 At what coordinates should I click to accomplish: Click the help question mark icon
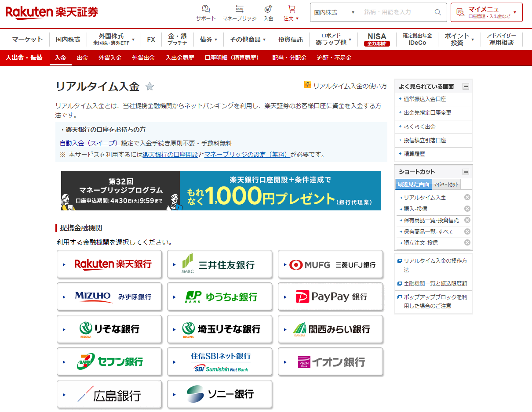point(307,84)
